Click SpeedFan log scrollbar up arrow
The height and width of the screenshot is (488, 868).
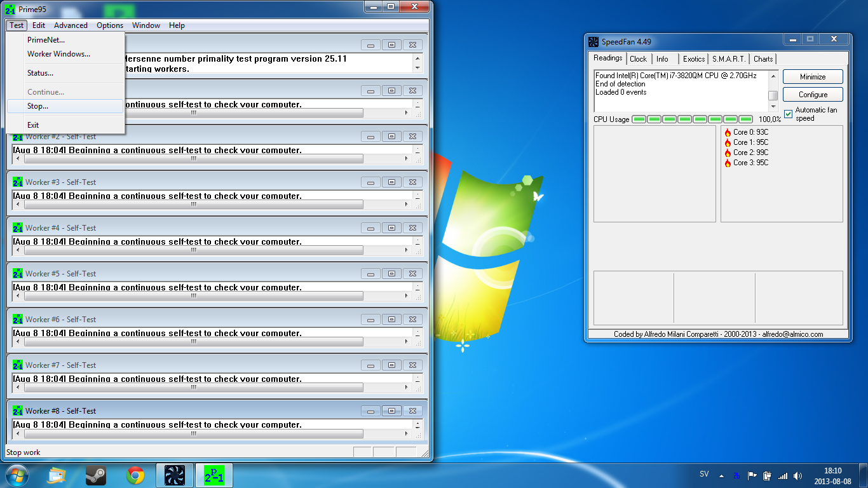click(773, 76)
